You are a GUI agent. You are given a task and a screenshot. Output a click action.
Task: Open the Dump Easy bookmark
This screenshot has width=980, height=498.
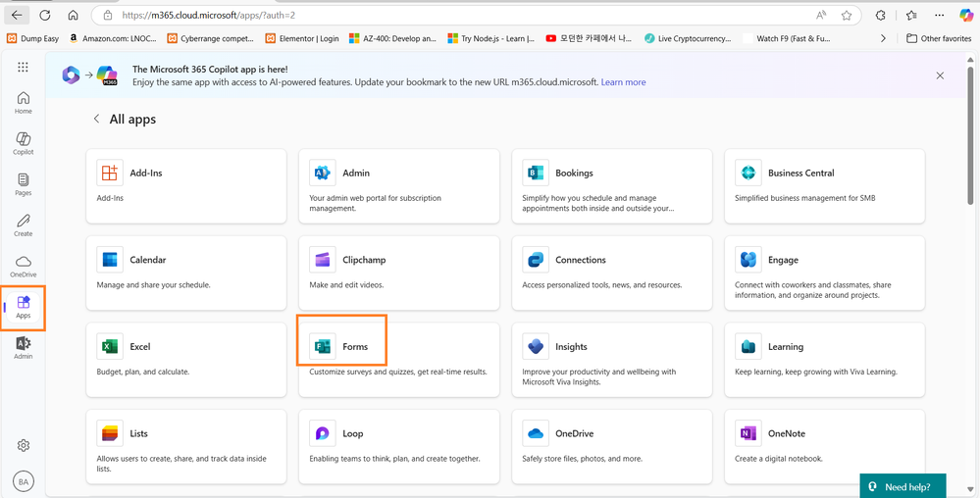[32, 38]
